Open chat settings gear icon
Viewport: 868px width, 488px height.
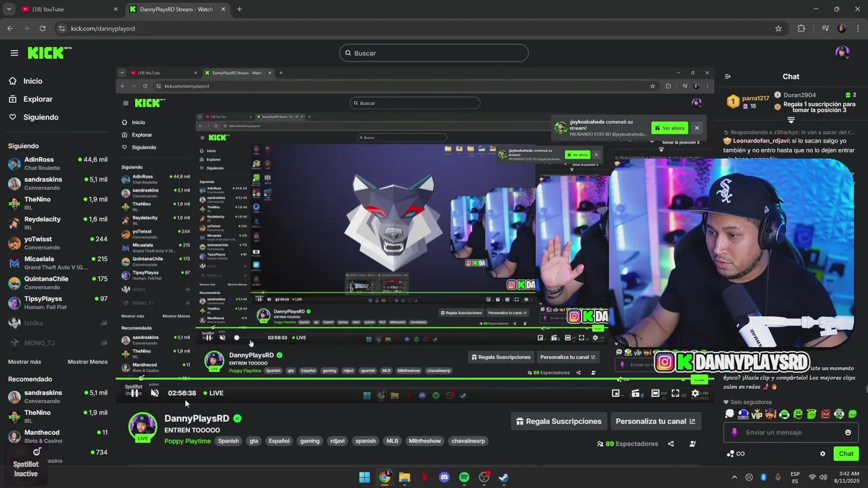(x=823, y=454)
